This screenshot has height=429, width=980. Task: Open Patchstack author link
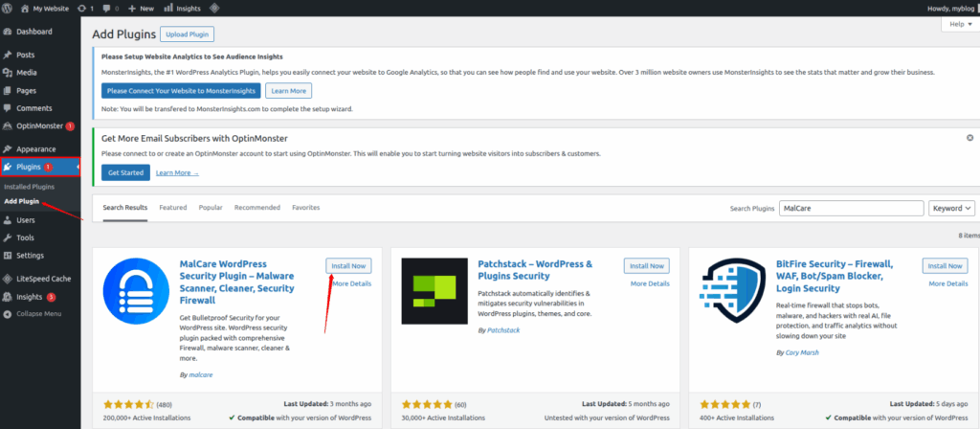click(503, 330)
